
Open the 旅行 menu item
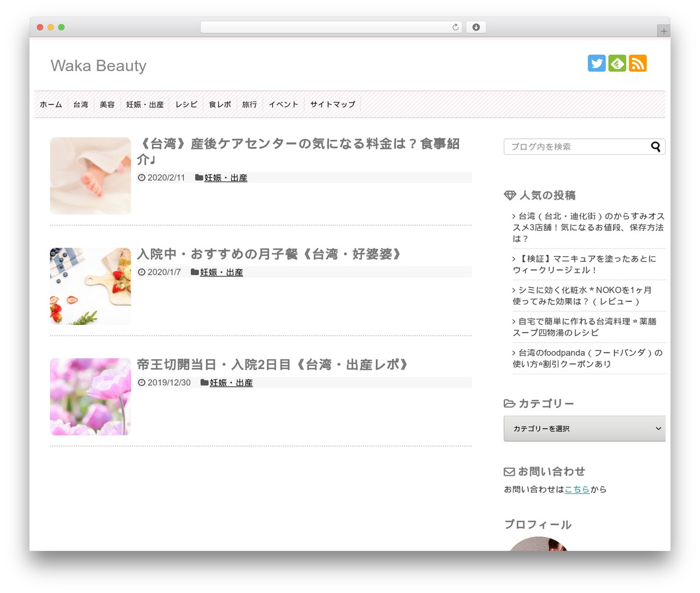pyautogui.click(x=249, y=104)
